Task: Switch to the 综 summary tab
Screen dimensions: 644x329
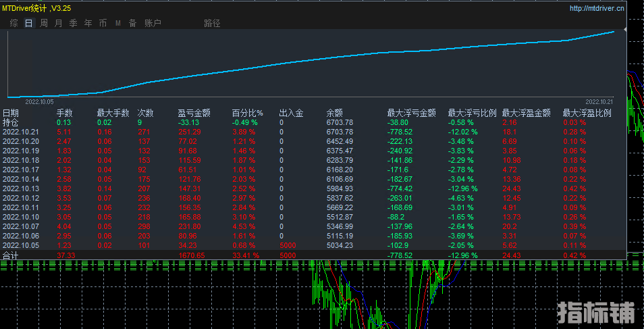Action: click(14, 23)
